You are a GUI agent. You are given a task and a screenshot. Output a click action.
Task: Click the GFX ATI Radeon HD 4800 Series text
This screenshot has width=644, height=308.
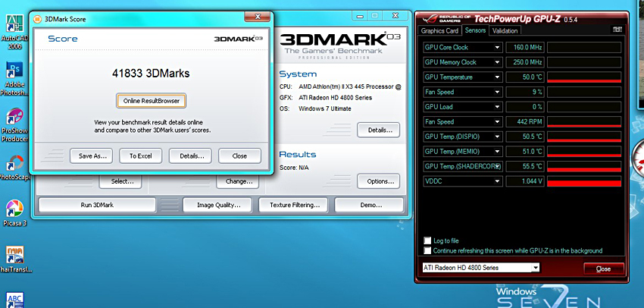pos(335,98)
